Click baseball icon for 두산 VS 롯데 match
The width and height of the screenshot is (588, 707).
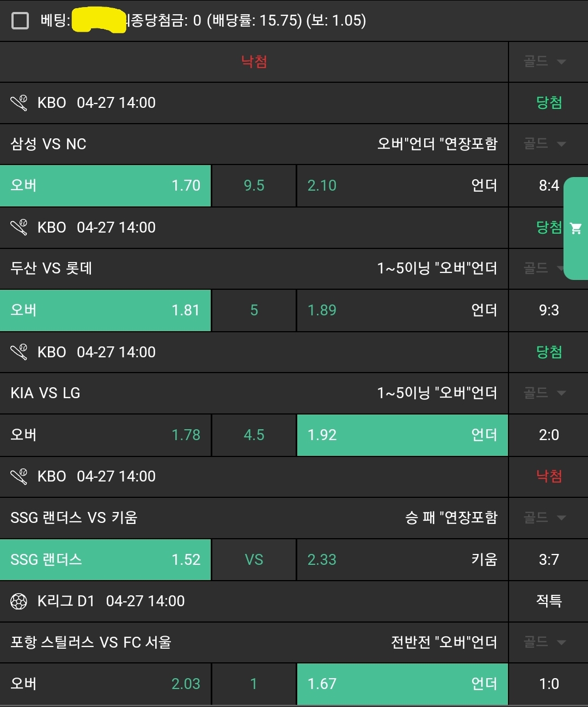[19, 227]
